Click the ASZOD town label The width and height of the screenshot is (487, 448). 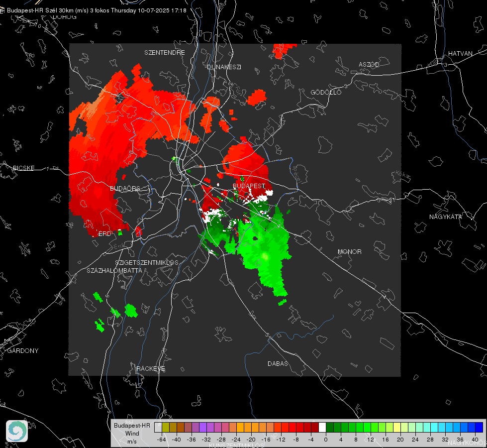[369, 64]
